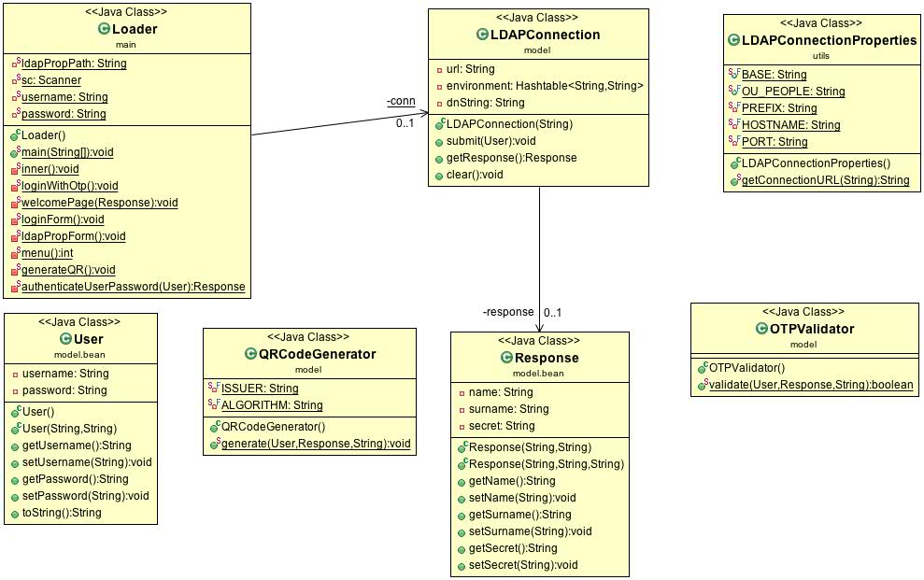Select welcomePage(Response):void method

(x=100, y=203)
